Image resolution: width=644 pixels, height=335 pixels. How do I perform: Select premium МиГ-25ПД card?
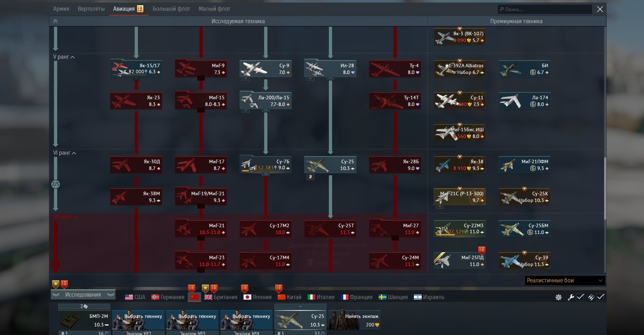pyautogui.click(x=460, y=261)
